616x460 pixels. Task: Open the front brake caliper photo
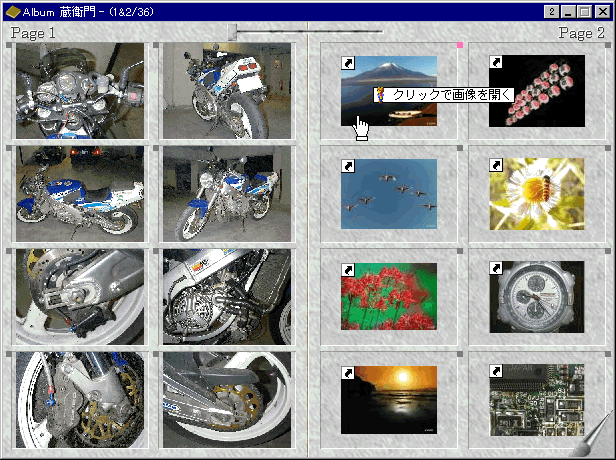point(80,400)
